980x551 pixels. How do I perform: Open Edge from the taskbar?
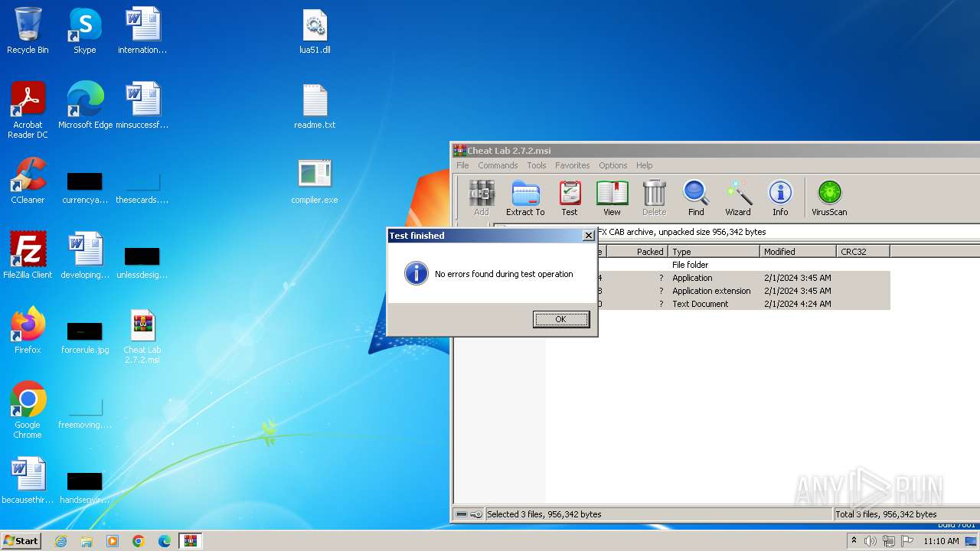[165, 541]
